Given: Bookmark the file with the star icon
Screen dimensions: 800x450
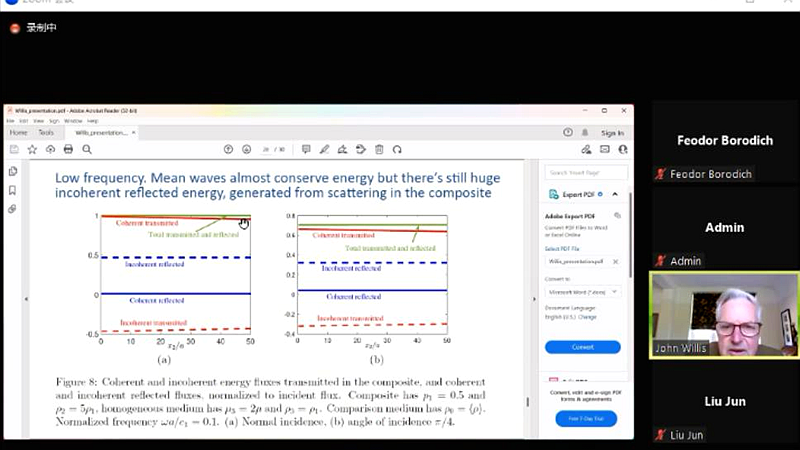Looking at the screenshot, I should [32, 149].
